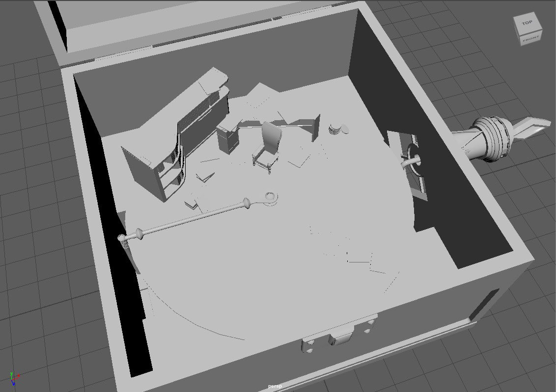Select the long rod with ring end
The image size is (556, 392).
point(198,216)
